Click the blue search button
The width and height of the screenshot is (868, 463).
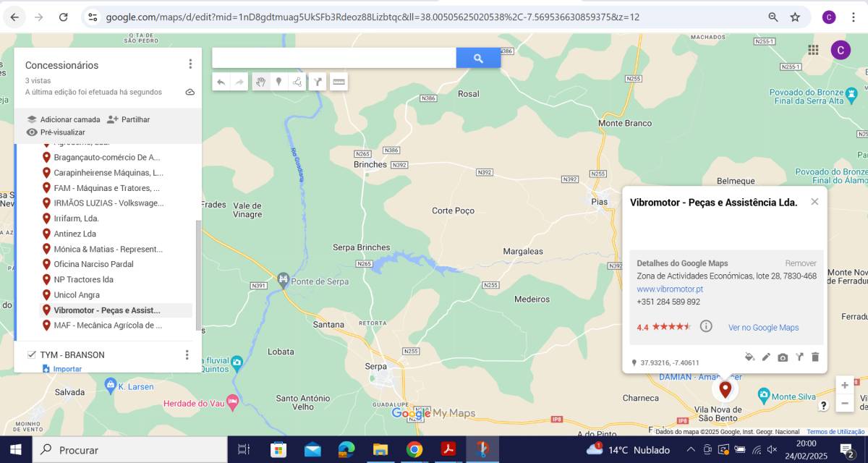(x=478, y=58)
